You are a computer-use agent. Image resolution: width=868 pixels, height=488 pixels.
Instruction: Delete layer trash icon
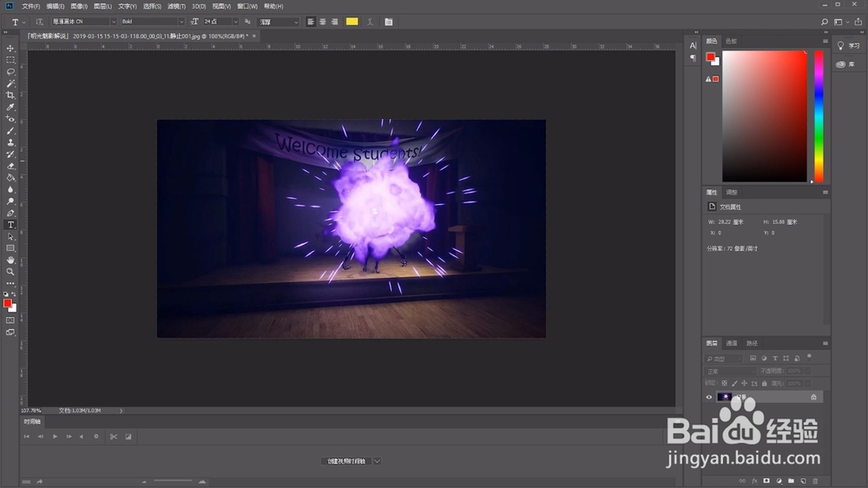pos(815,481)
